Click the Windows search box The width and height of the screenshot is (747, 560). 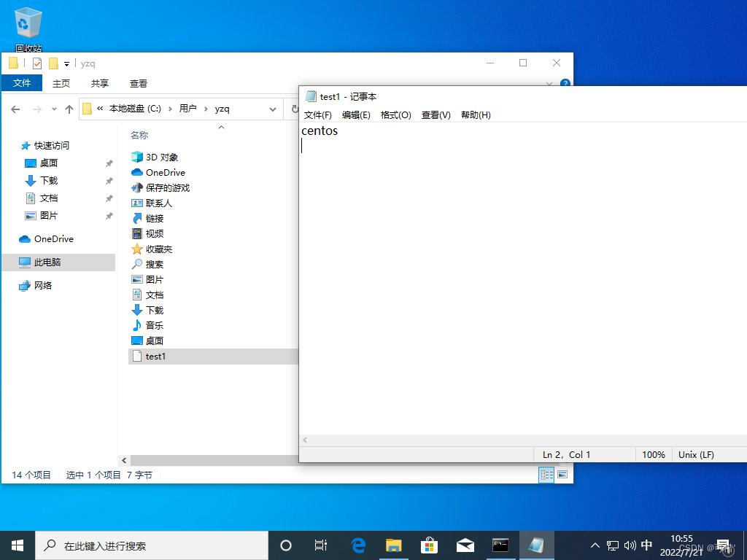[x=146, y=545]
